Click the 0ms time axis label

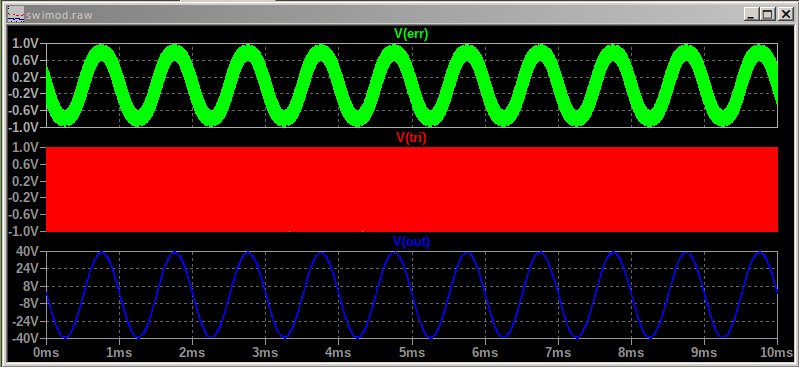[x=46, y=353]
